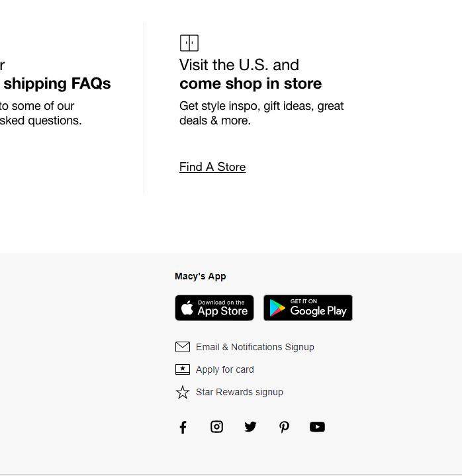Follow the Find A Store link

point(212,167)
